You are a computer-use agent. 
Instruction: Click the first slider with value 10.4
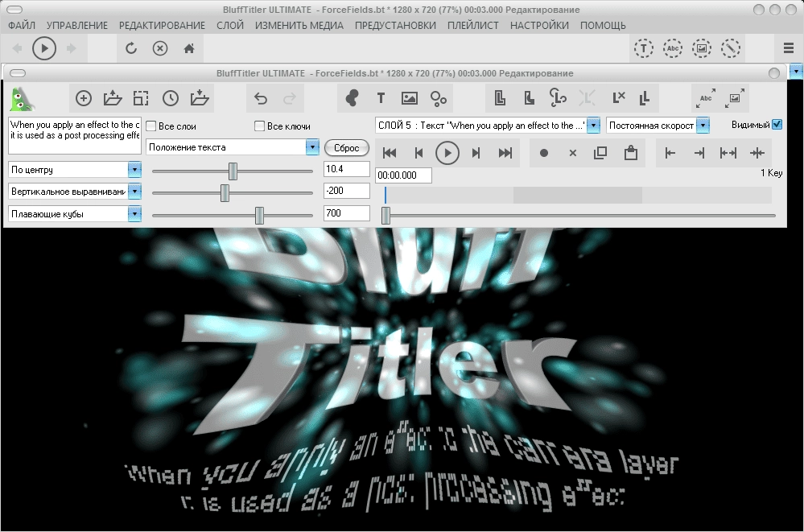tap(233, 171)
